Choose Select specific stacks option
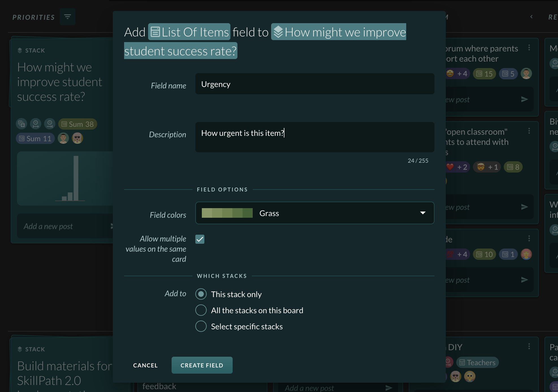 [201, 326]
